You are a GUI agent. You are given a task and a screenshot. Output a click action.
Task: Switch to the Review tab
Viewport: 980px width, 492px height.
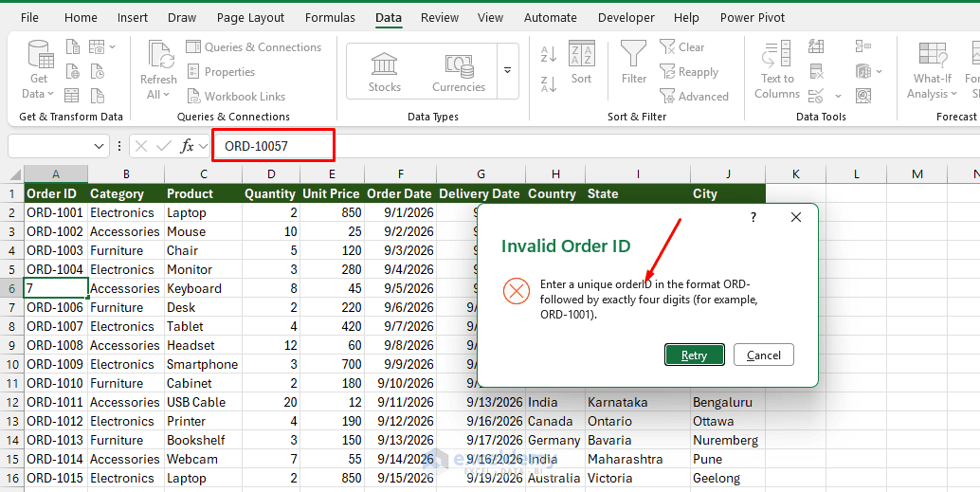(x=440, y=17)
